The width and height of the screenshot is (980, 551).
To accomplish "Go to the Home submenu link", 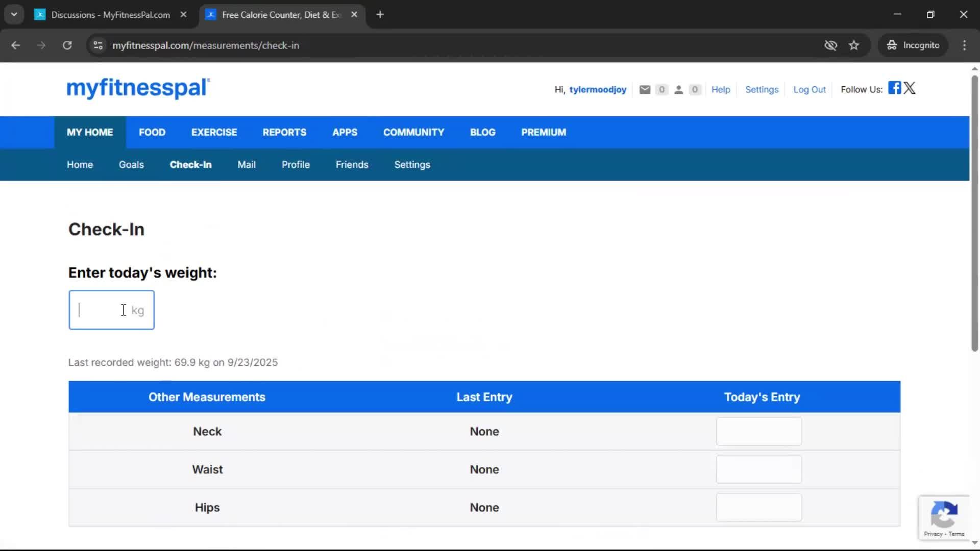I will pyautogui.click(x=80, y=164).
